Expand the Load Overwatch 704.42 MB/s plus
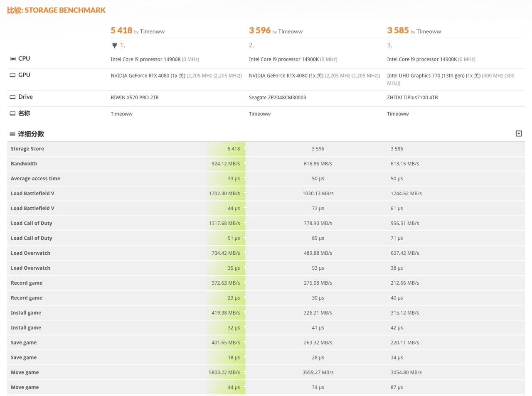Image resolution: width=532 pixels, height=396 pixels. pyautogui.click(x=245, y=253)
